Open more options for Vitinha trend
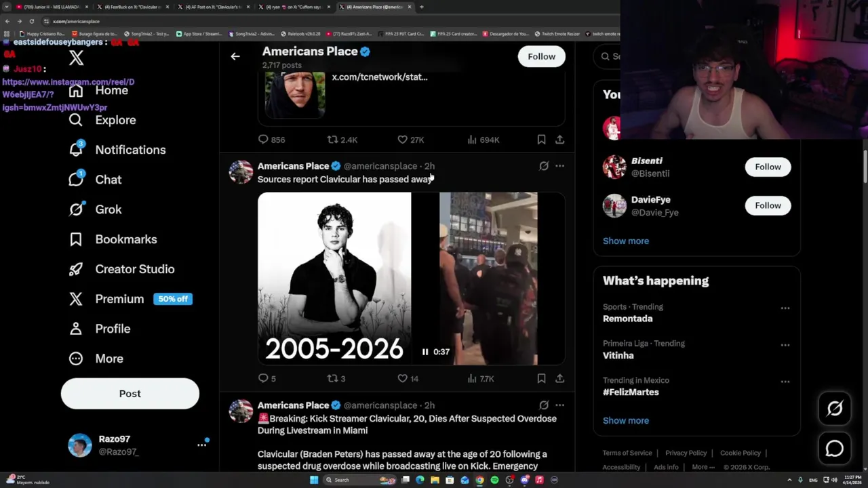868x488 pixels. pyautogui.click(x=785, y=345)
